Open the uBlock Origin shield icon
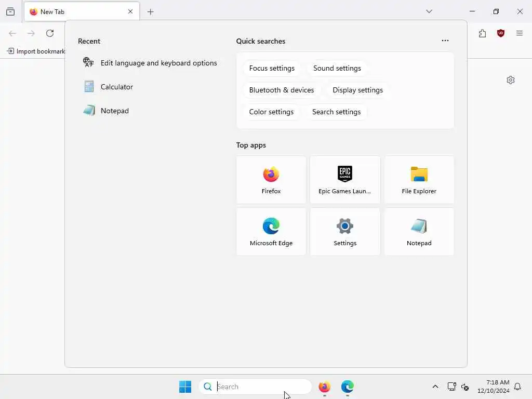532x399 pixels. 501,33
